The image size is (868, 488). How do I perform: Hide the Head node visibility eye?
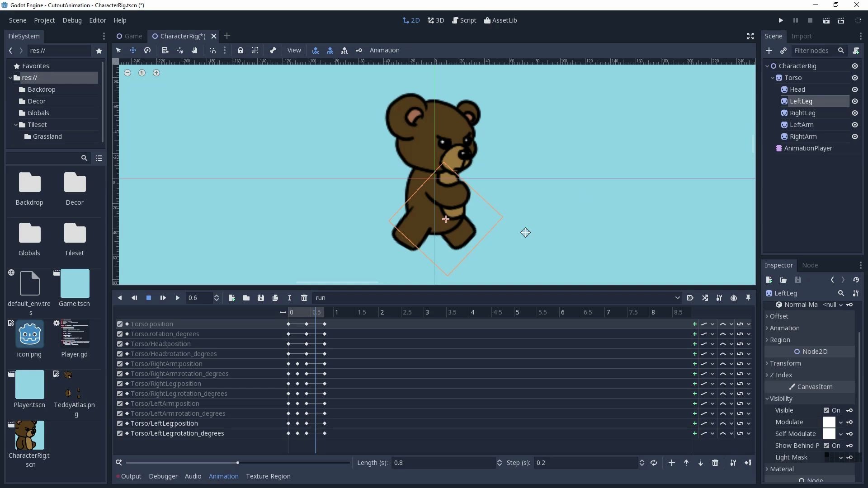coord(855,89)
